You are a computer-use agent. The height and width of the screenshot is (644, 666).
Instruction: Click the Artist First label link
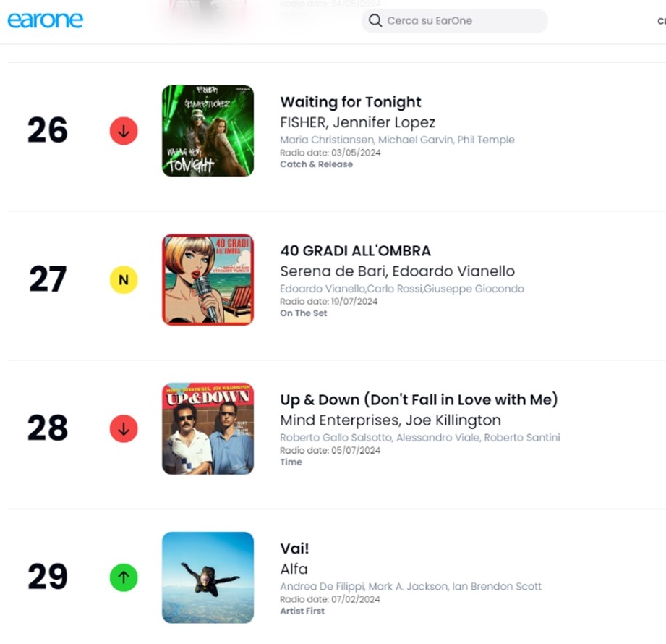point(302,611)
